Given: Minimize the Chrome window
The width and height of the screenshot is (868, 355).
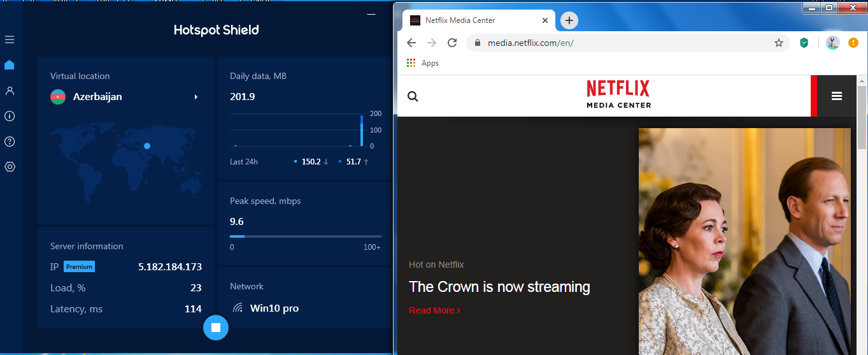Looking at the screenshot, I should pyautogui.click(x=812, y=8).
